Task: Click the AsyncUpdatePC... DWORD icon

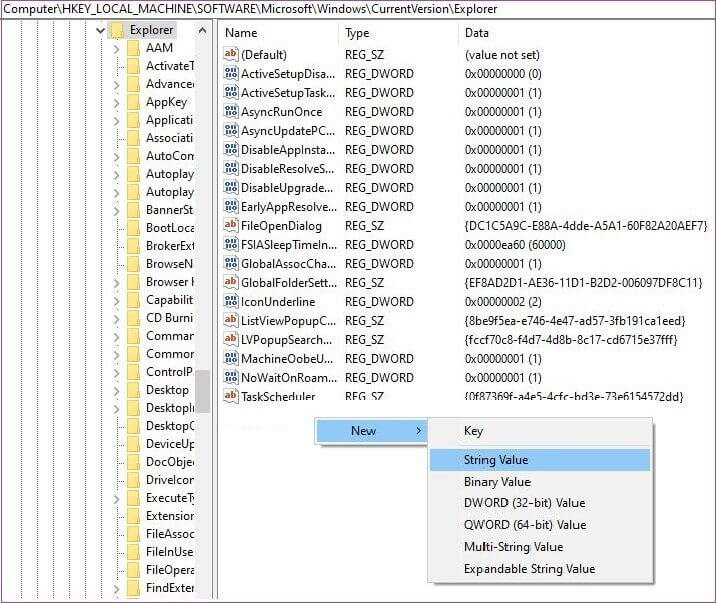Action: coord(231,131)
